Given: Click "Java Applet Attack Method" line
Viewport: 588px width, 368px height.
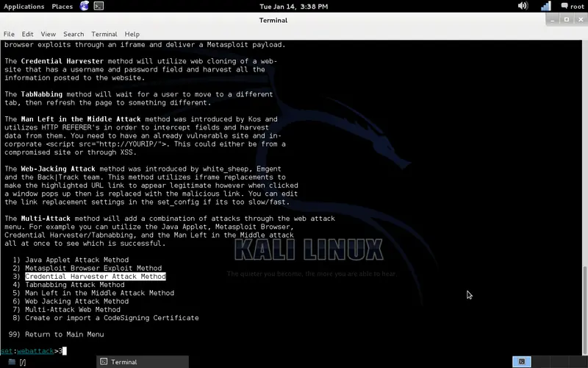Looking at the screenshot, I should 77,260.
